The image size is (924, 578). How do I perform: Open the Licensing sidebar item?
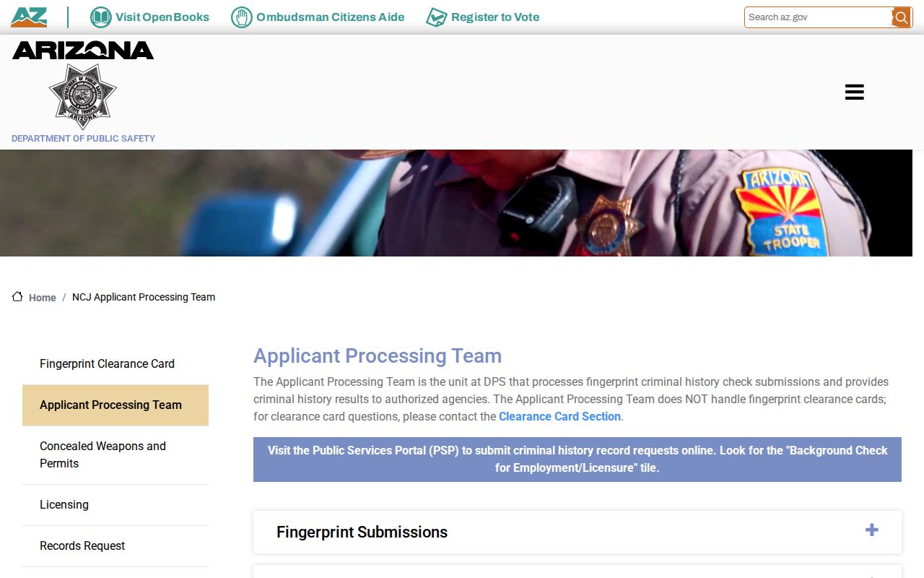coord(115,505)
